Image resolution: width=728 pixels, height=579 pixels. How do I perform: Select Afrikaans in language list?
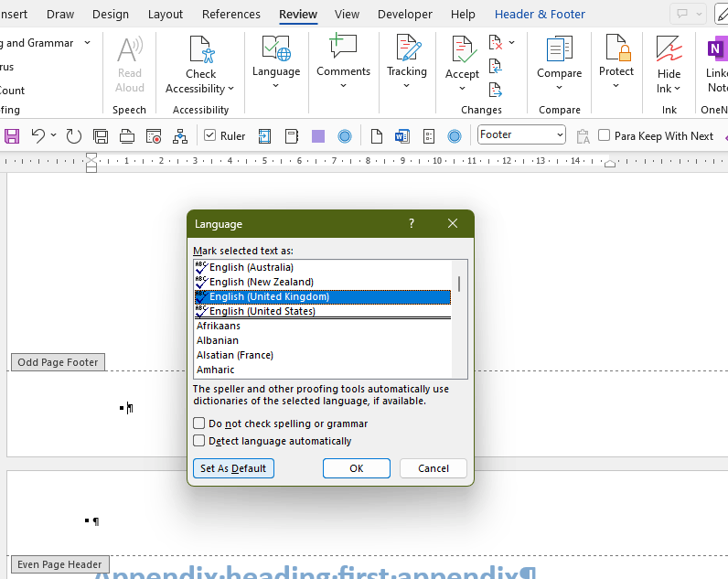(323, 326)
